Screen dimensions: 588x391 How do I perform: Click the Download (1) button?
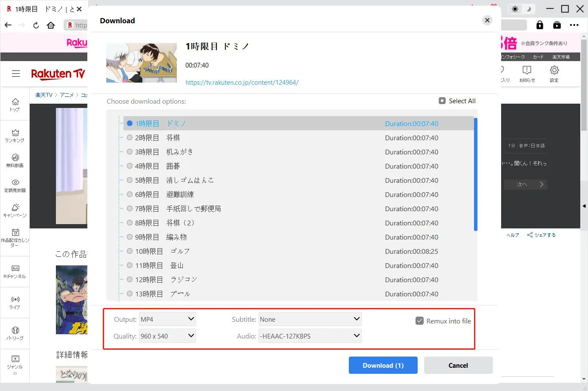[383, 365]
